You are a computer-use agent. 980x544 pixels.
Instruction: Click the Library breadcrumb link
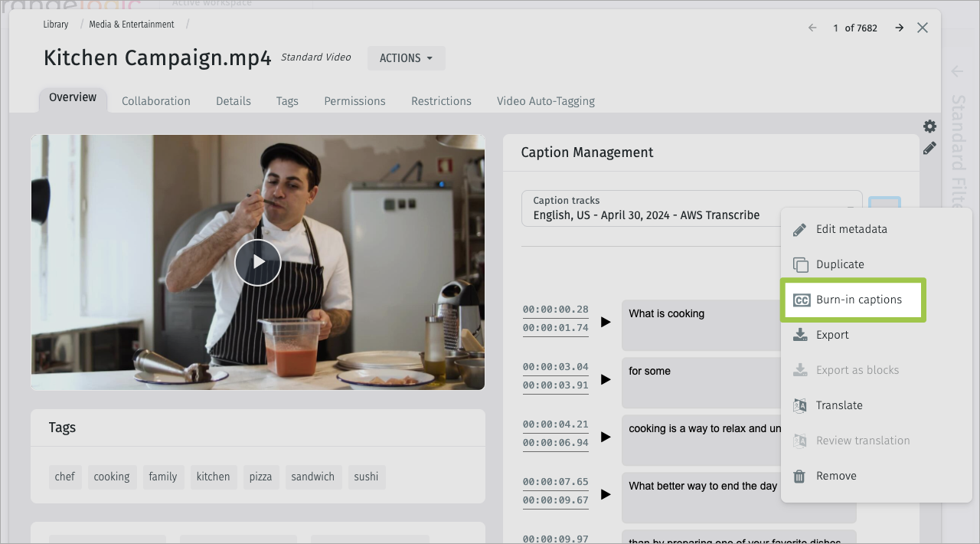click(x=56, y=25)
